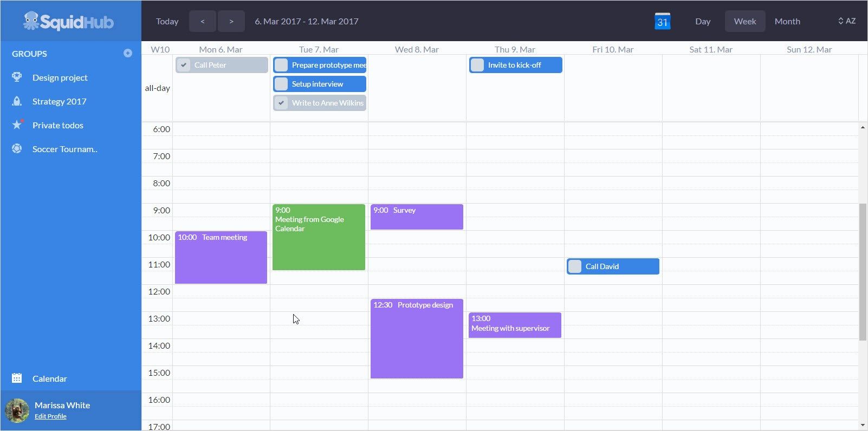
Task: Open Strategy 2017 rocket icon
Action: coord(17,101)
